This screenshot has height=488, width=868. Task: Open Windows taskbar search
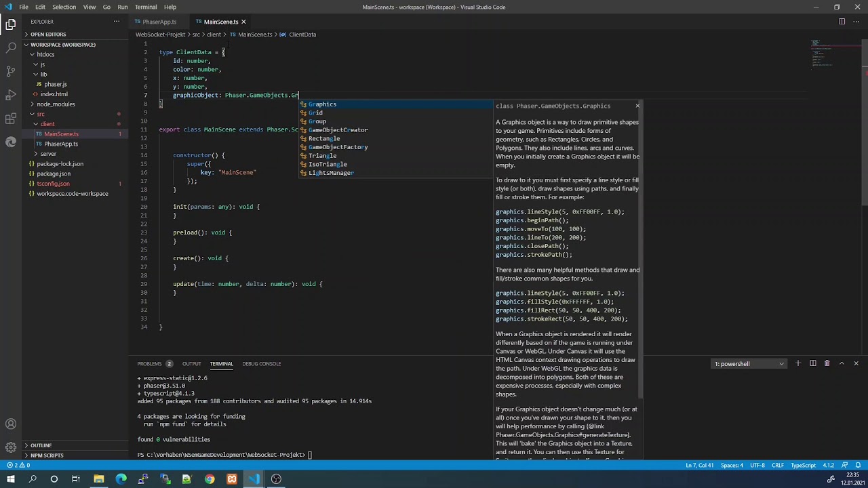point(33,479)
